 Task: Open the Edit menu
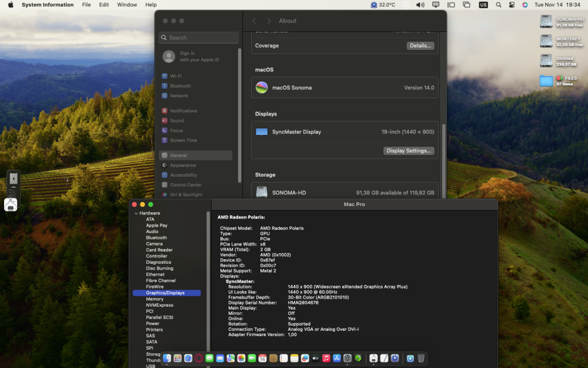104,5
